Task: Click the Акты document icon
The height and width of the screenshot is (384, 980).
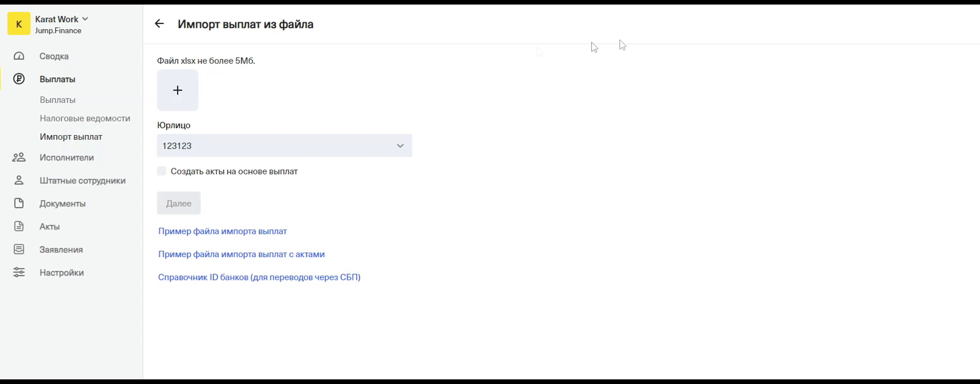Action: (19, 226)
